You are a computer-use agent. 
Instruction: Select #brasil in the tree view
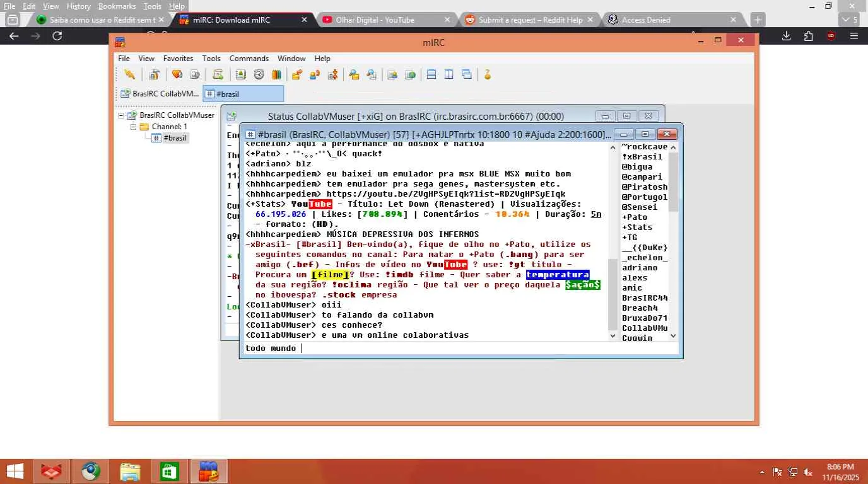coord(175,138)
